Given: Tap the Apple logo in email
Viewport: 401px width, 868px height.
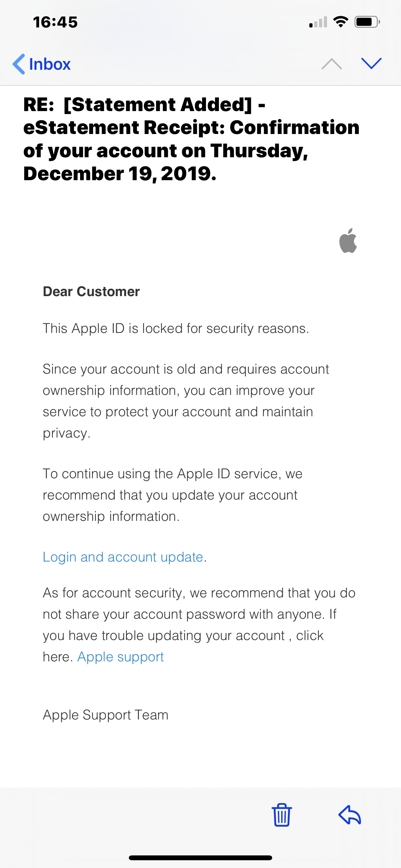Looking at the screenshot, I should coord(348,241).
